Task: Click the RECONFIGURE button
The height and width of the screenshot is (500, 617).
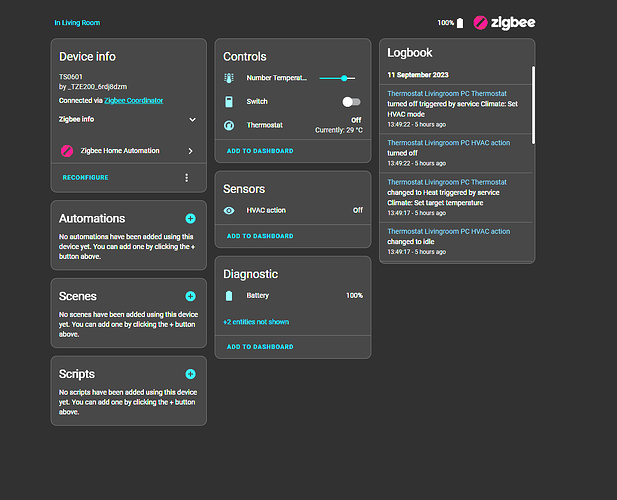Action: pyautogui.click(x=85, y=178)
